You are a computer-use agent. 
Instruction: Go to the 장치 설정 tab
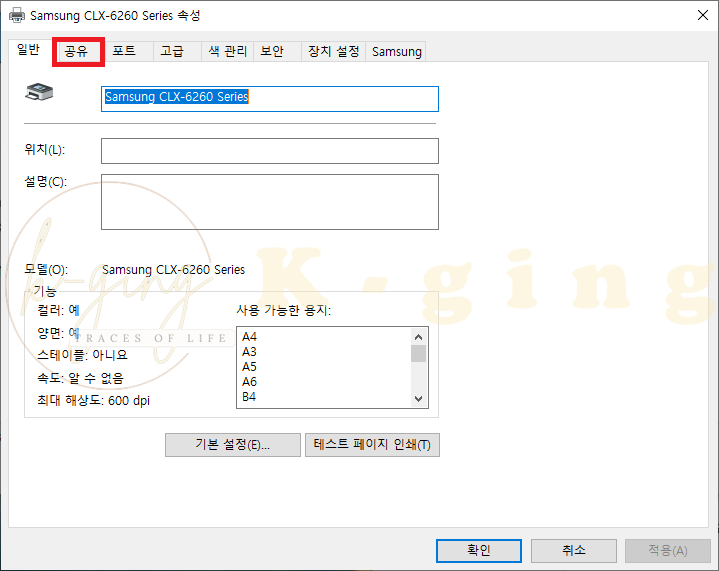click(x=333, y=51)
